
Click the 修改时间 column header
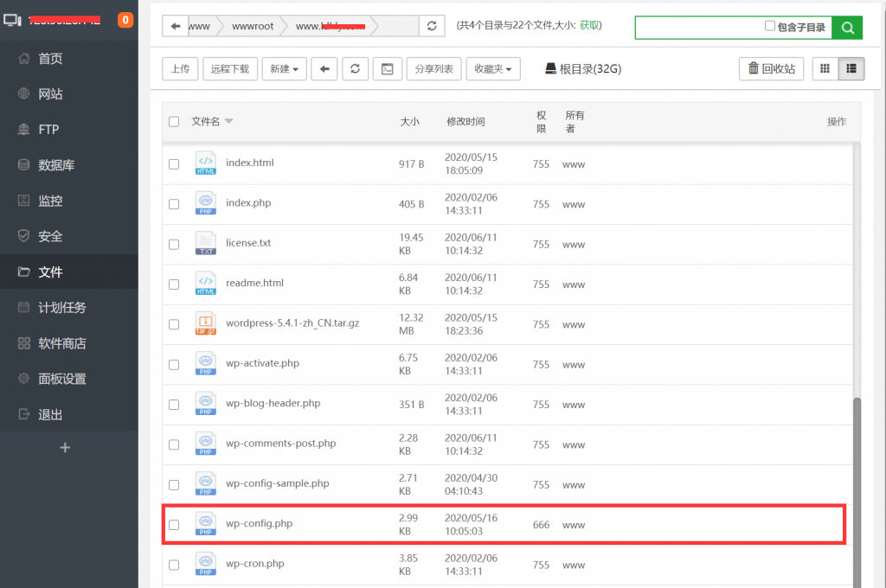tap(465, 121)
